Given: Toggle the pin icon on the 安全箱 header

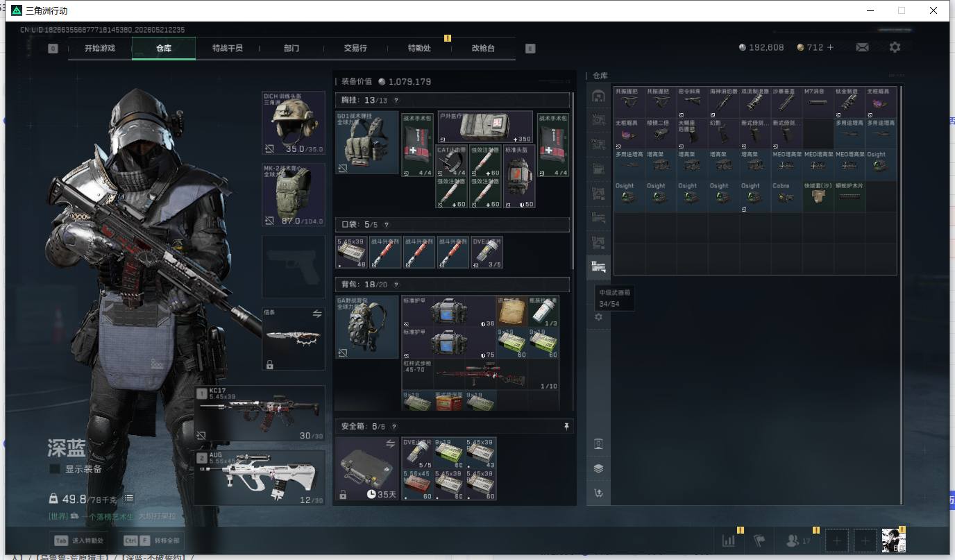Looking at the screenshot, I should coord(566,426).
